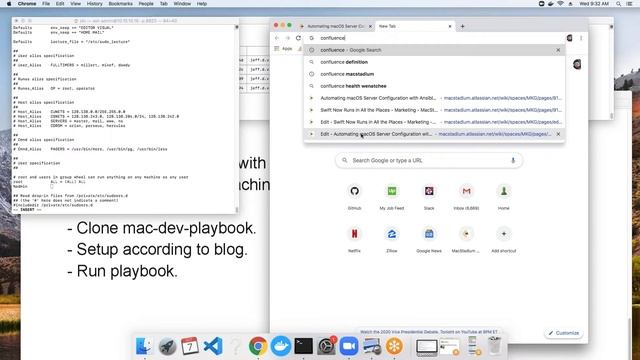Open the View menu
Screen dimensions: 640x360
point(76,4)
